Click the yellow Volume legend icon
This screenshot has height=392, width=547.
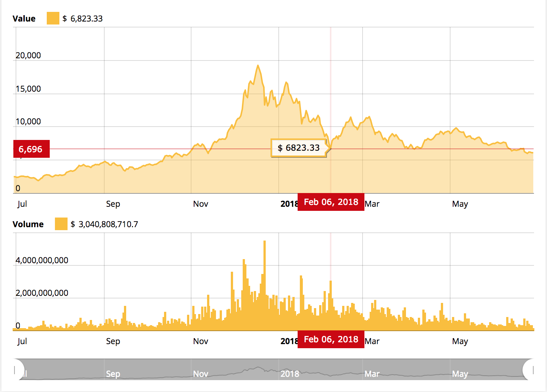pos(61,224)
